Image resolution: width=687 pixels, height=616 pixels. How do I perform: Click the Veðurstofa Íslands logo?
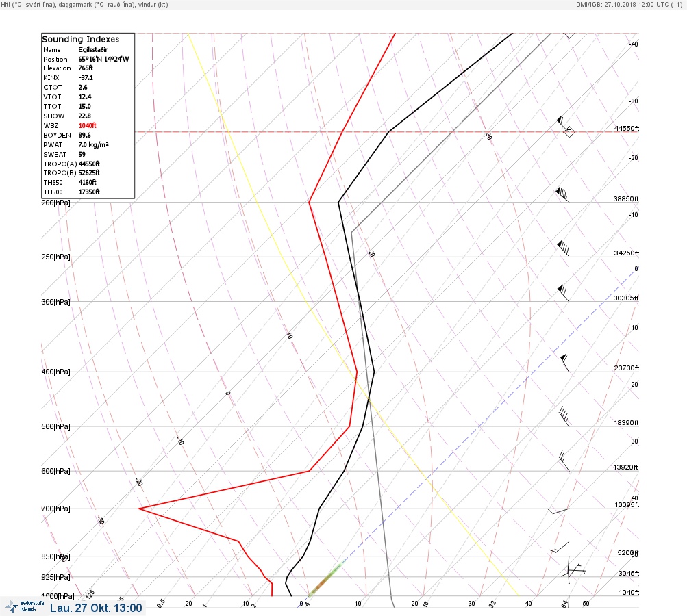click(25, 606)
